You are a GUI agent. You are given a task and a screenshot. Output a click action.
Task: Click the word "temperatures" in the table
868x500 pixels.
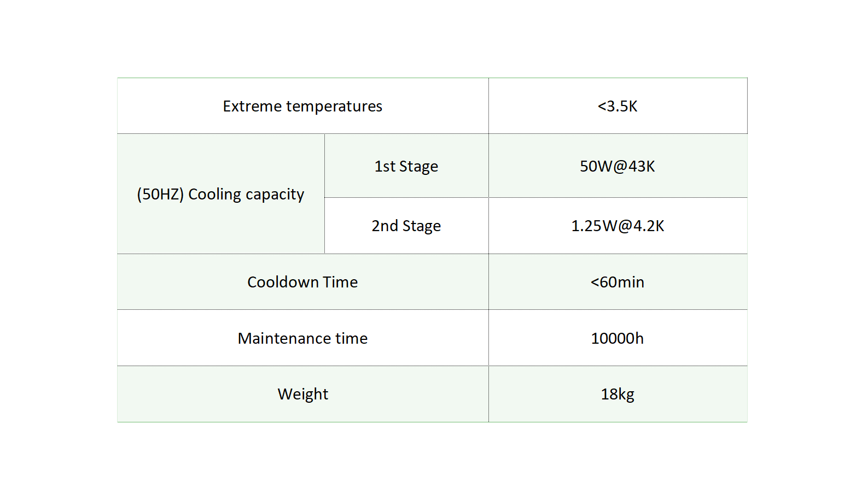334,106
